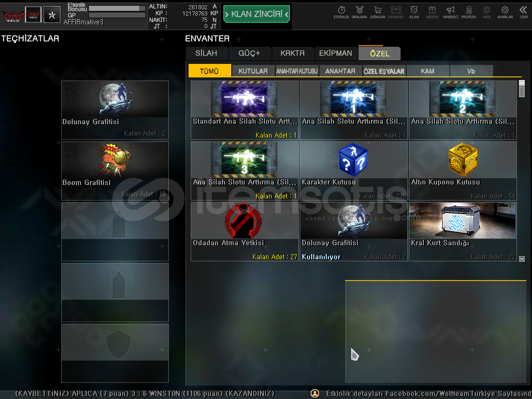Select Ana Silah Slotu Arttırma item 2
The width and height of the screenshot is (532, 399).
pyautogui.click(x=463, y=110)
